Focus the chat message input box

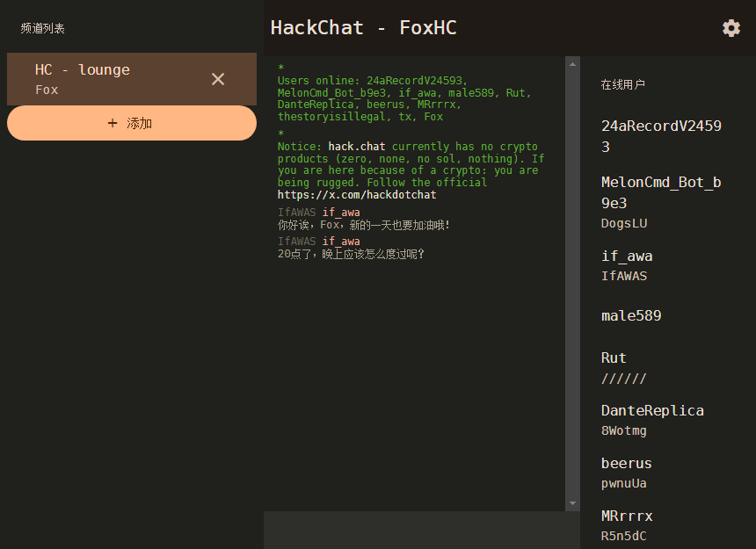(421, 531)
